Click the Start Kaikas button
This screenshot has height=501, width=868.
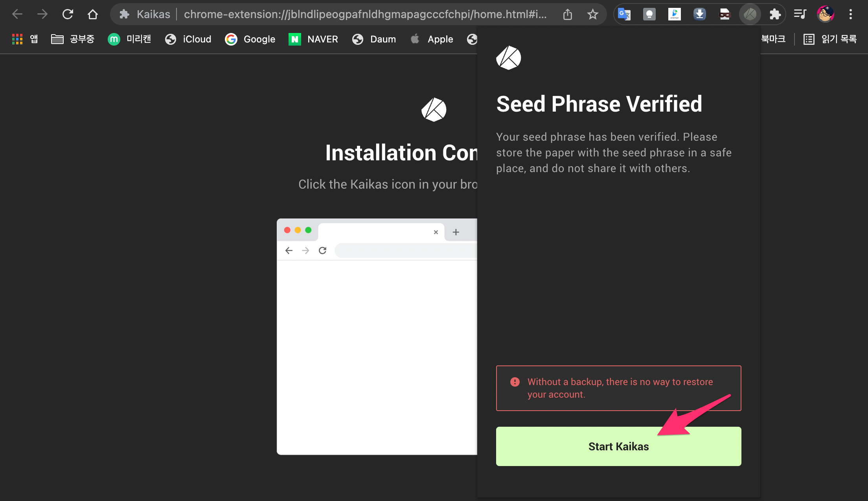[x=618, y=446]
